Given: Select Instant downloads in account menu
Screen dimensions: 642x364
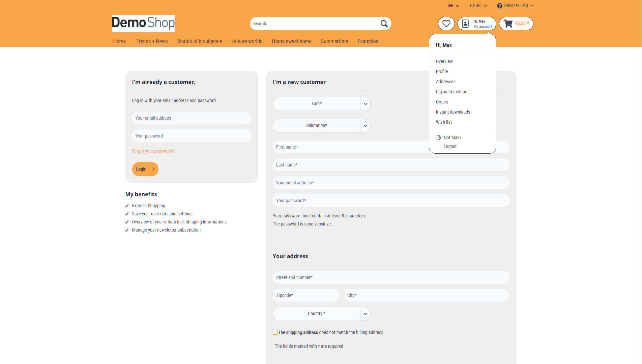Looking at the screenshot, I should pos(453,112).
